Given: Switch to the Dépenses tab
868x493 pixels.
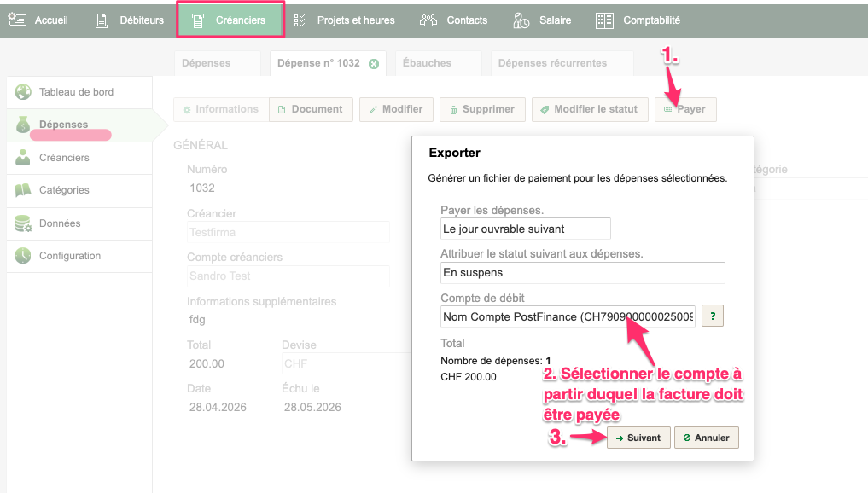Looking at the screenshot, I should pyautogui.click(x=218, y=63).
